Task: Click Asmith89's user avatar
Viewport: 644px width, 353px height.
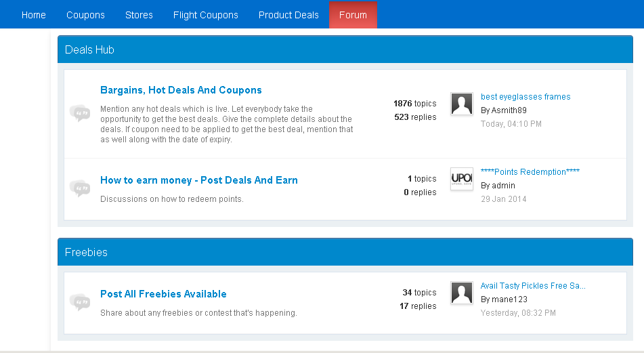Action: click(462, 104)
